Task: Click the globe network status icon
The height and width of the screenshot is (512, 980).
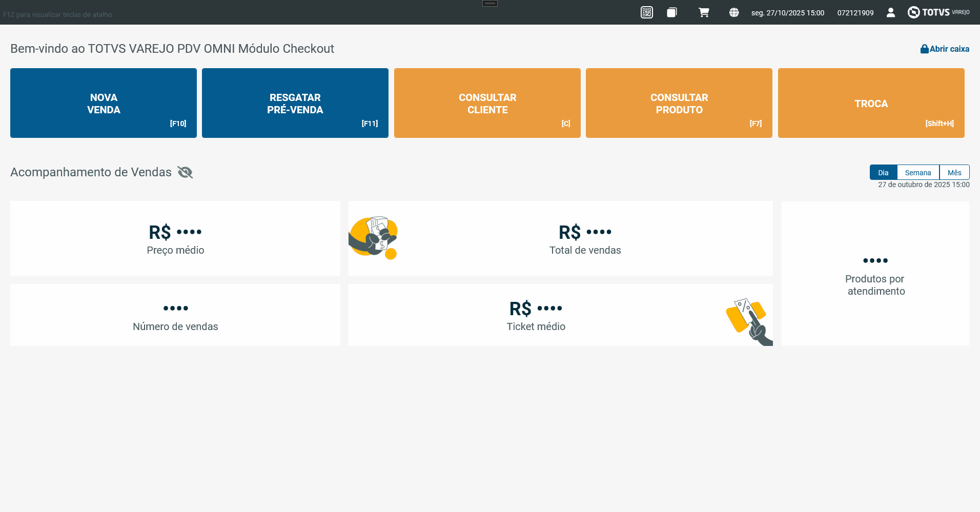Action: 734,12
